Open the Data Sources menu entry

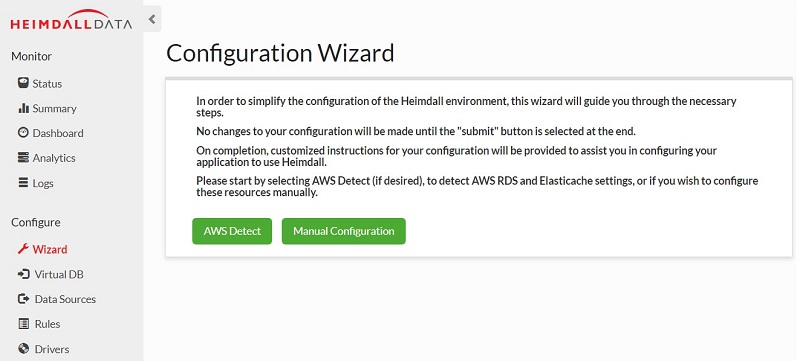point(65,299)
